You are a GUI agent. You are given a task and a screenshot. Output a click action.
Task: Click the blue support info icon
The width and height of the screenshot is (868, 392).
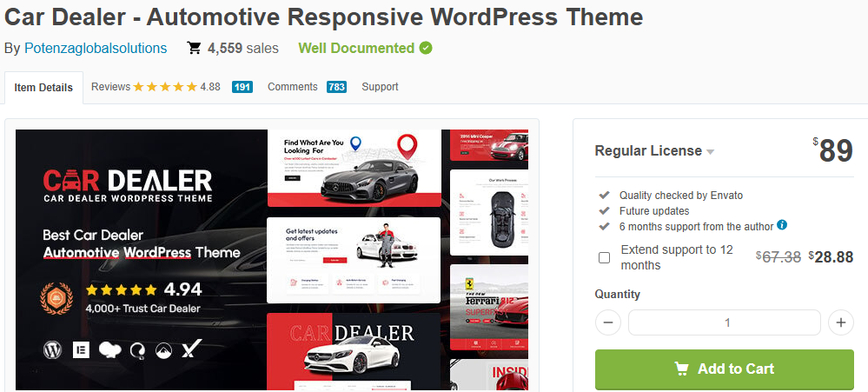pyautogui.click(x=782, y=225)
